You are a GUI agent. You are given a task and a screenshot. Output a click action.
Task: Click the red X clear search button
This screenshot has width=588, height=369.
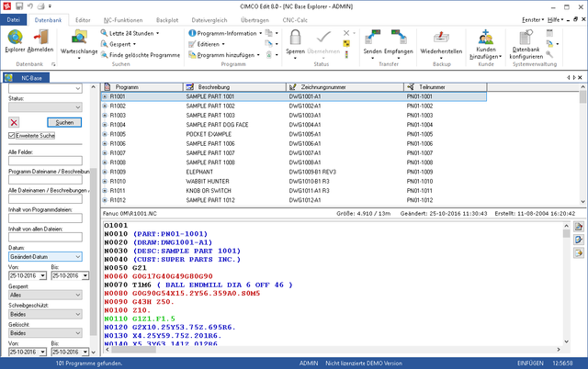pos(14,122)
